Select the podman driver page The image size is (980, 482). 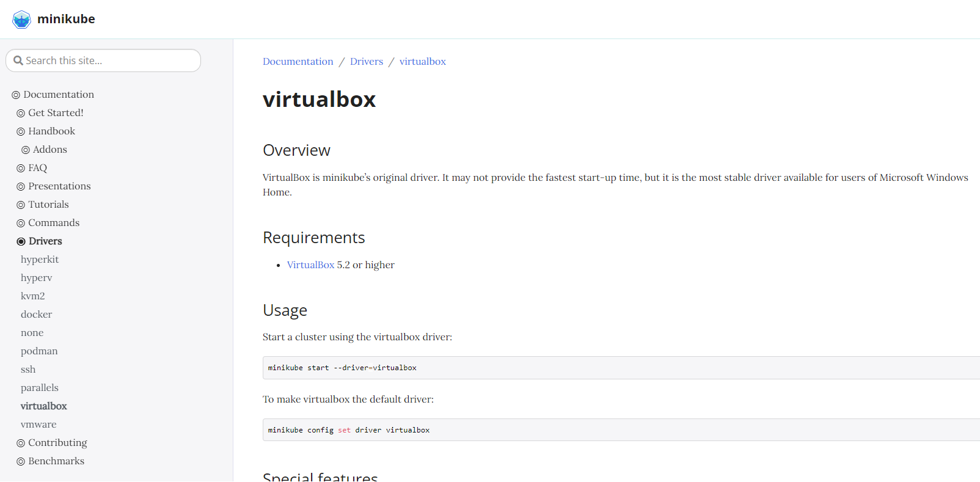pos(39,351)
